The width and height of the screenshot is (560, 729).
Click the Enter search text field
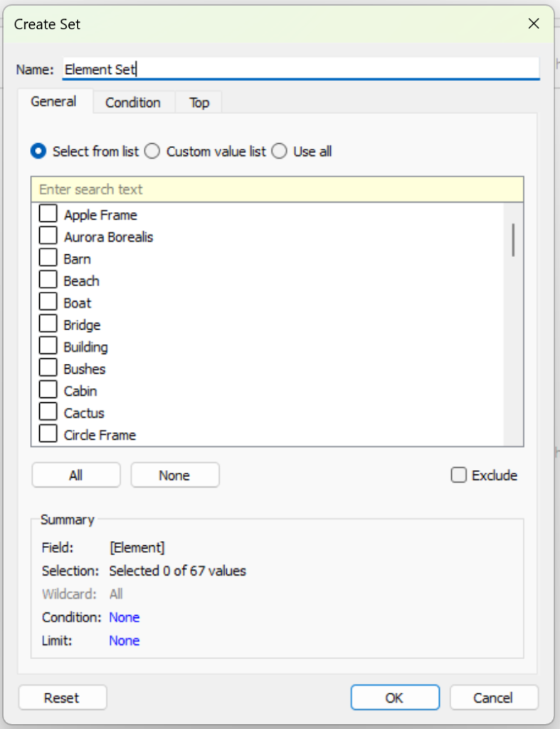click(277, 189)
